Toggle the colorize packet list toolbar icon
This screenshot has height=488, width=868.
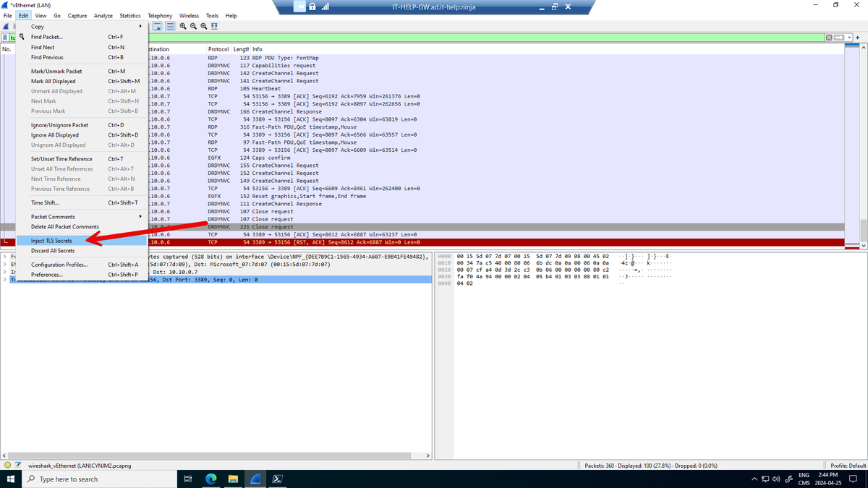pos(170,26)
